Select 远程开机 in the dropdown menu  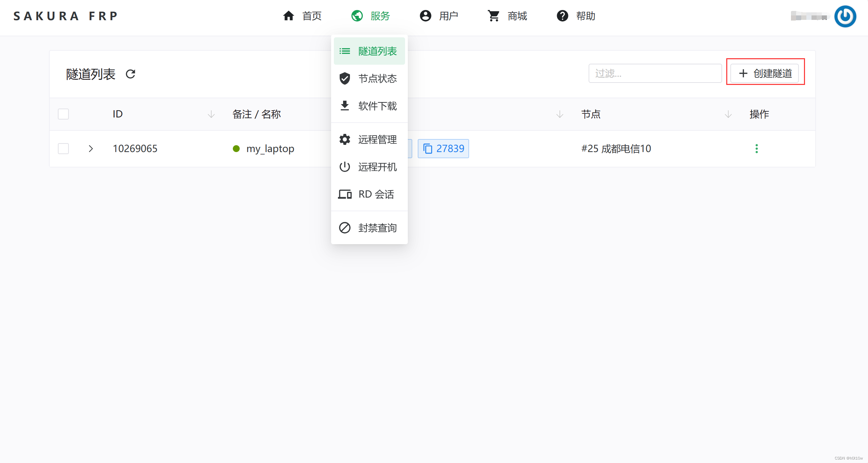click(369, 167)
